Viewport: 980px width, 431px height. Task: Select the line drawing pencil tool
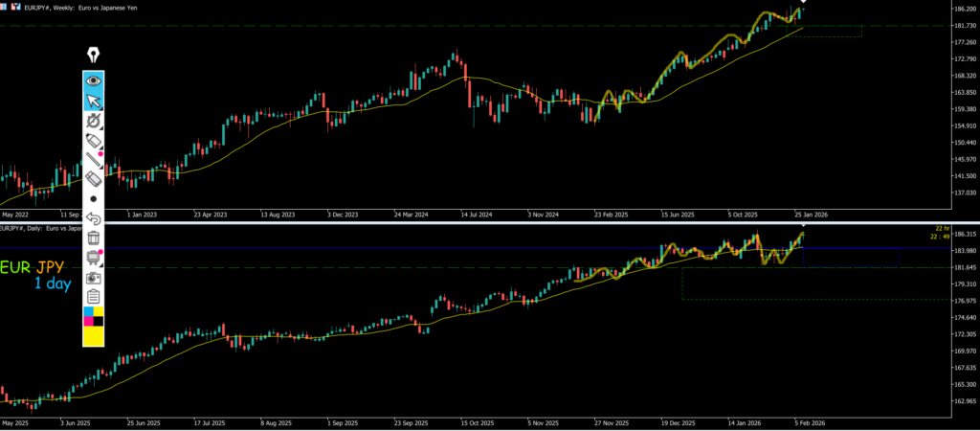click(95, 160)
